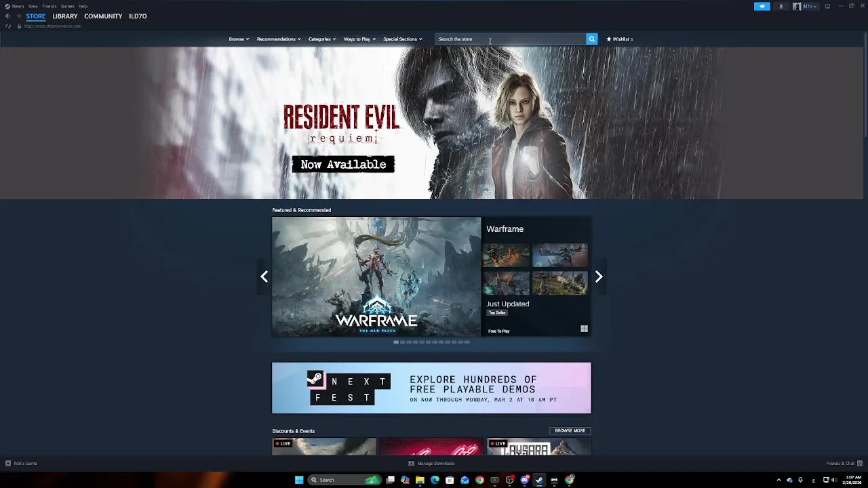The height and width of the screenshot is (488, 868).
Task: Show next featured game with right arrow
Action: pos(599,277)
